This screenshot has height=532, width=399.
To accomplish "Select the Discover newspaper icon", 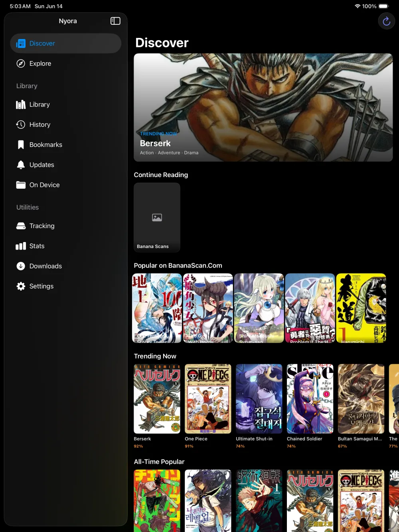I will [21, 43].
